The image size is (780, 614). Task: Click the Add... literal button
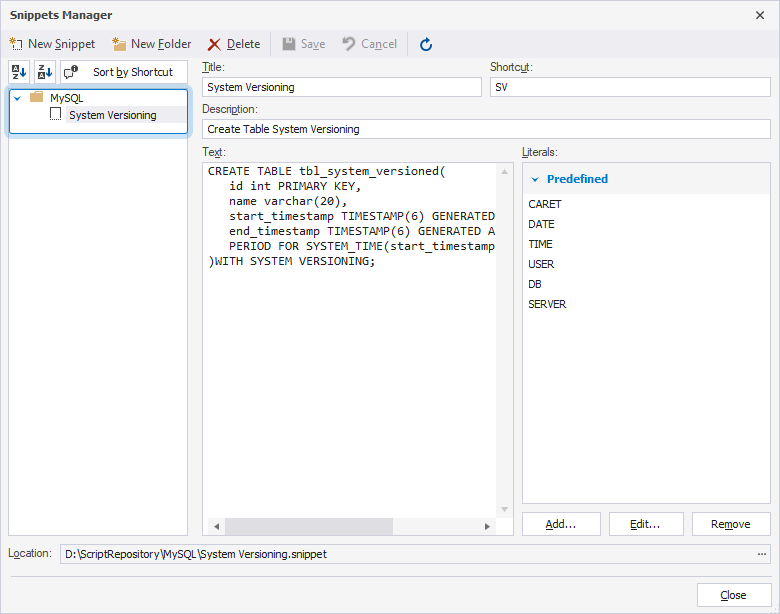[x=561, y=524]
